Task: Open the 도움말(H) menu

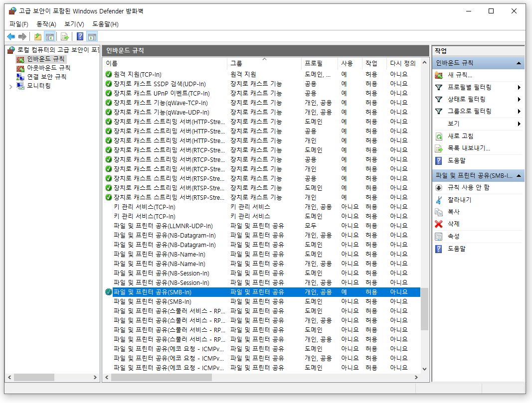Action: pyautogui.click(x=106, y=24)
